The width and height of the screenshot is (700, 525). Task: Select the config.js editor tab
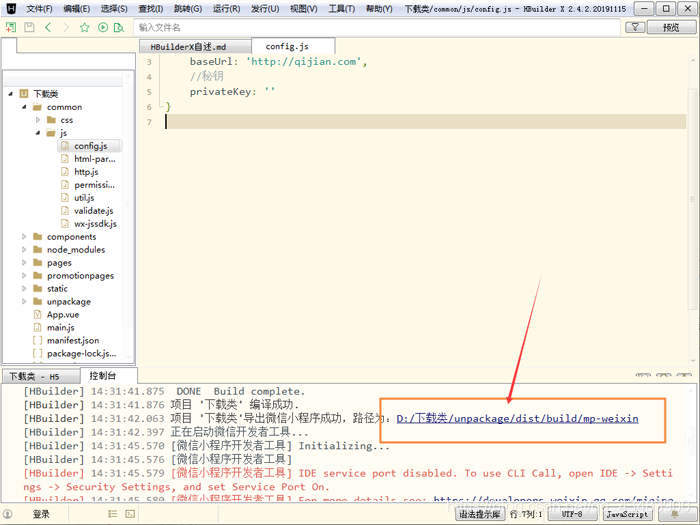293,46
